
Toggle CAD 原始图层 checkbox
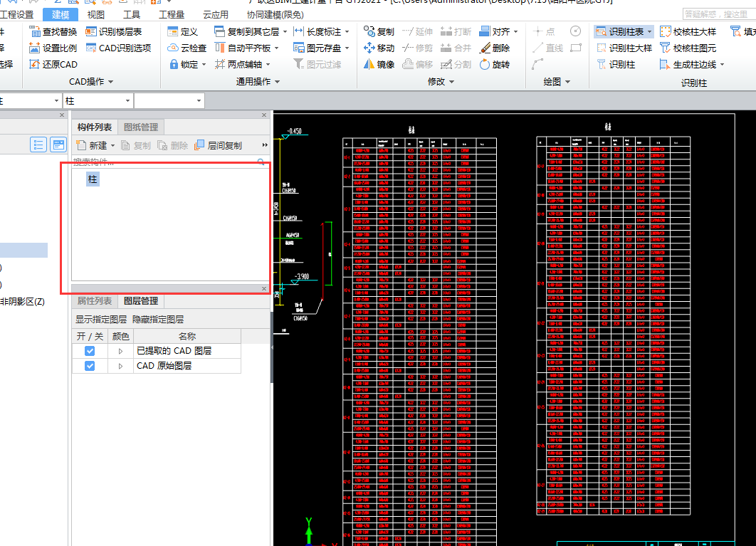(x=90, y=366)
